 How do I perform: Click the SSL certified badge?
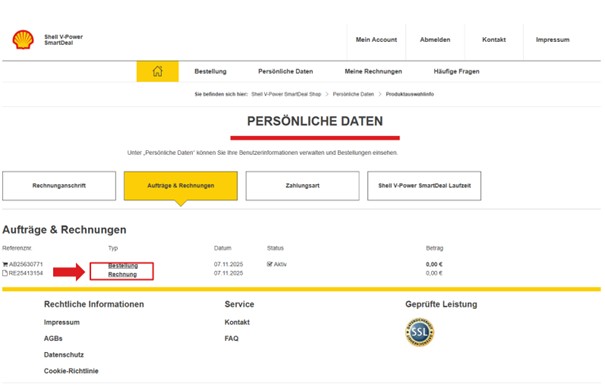pyautogui.click(x=419, y=332)
